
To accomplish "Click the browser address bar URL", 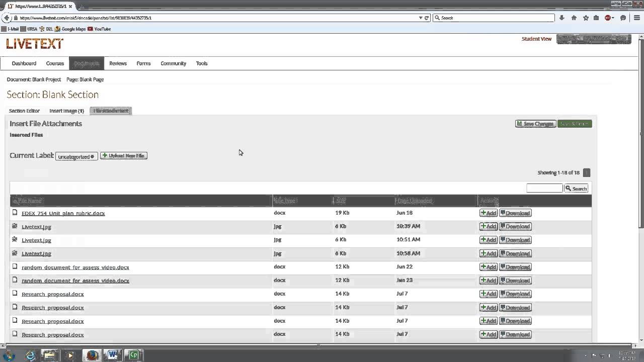I will point(217,18).
